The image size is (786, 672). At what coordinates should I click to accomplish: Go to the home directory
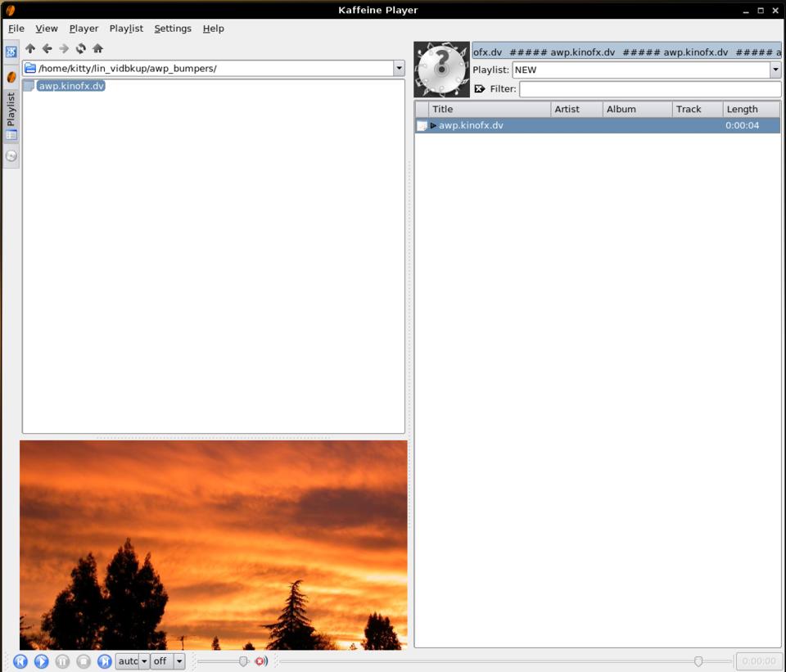coord(97,49)
